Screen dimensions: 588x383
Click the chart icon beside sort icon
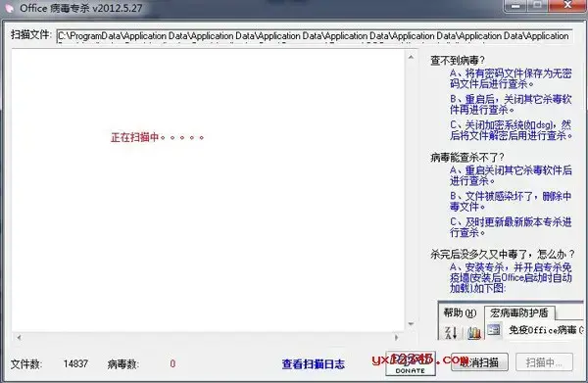click(x=474, y=332)
